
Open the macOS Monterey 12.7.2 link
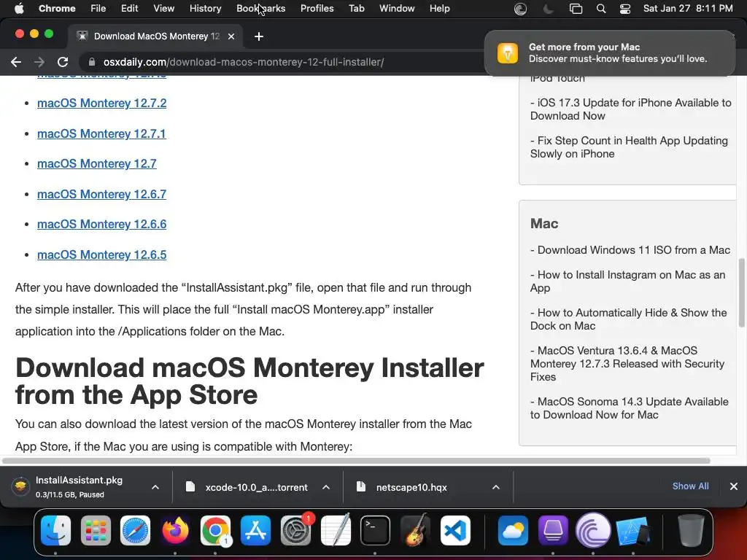point(102,104)
